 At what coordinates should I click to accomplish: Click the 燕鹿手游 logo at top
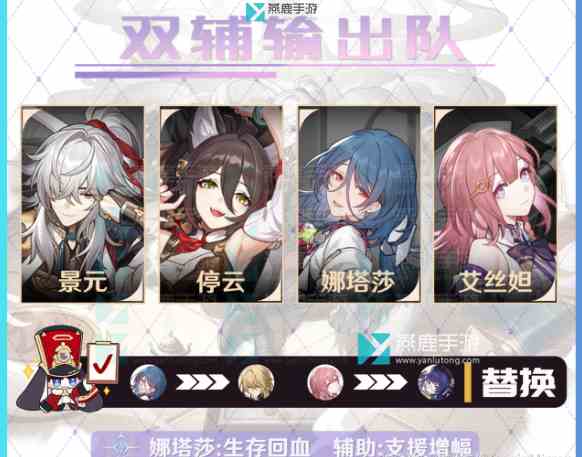pos(282,10)
